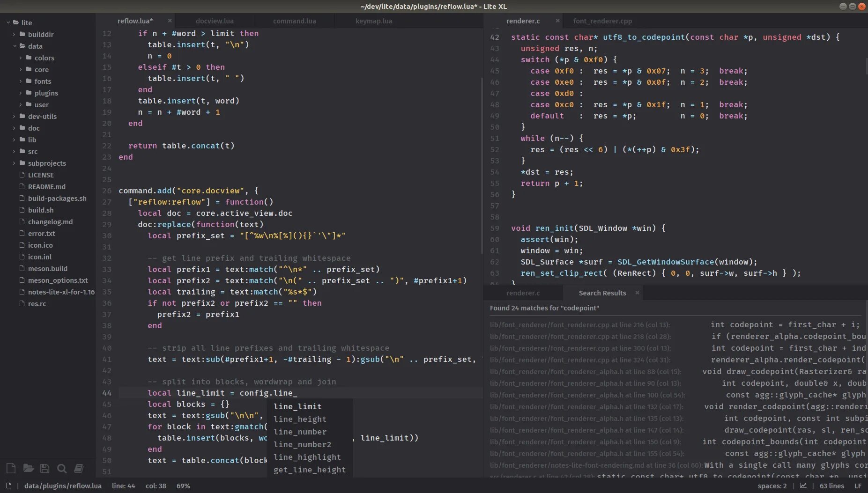Click the folder icon beside fonts

[29, 81]
